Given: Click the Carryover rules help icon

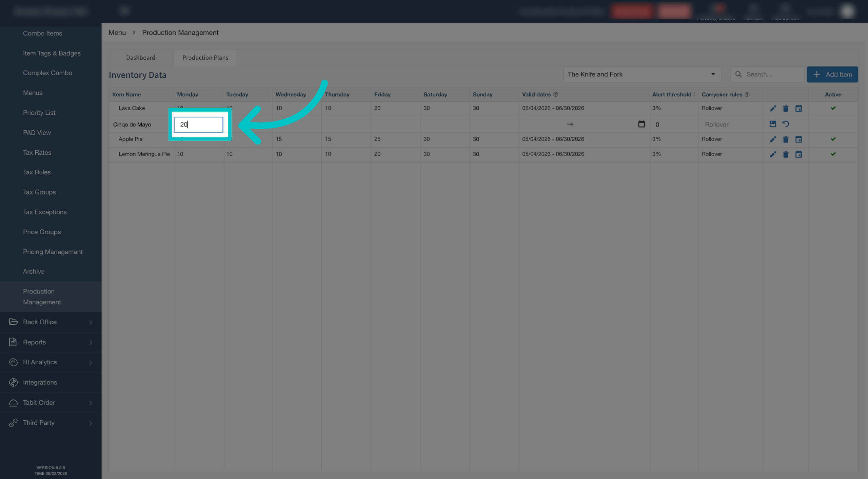Looking at the screenshot, I should click(747, 95).
